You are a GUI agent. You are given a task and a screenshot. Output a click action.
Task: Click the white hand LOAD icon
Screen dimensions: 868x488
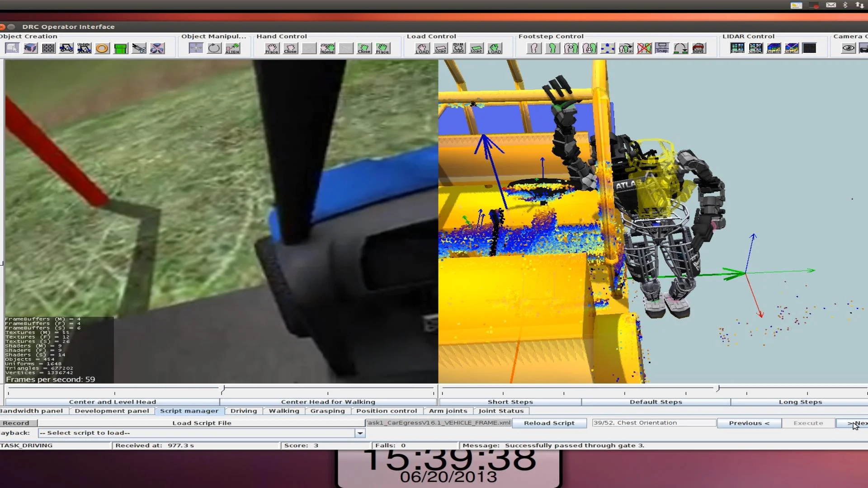coord(422,48)
